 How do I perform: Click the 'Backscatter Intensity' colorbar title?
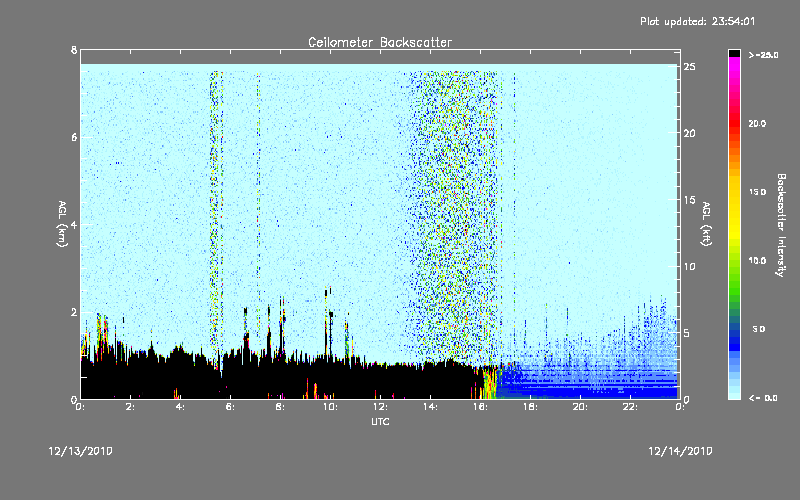tap(781, 225)
